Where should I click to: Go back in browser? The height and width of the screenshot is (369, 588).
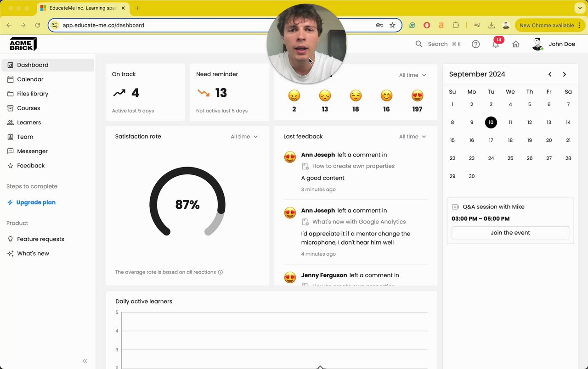[x=9, y=25]
